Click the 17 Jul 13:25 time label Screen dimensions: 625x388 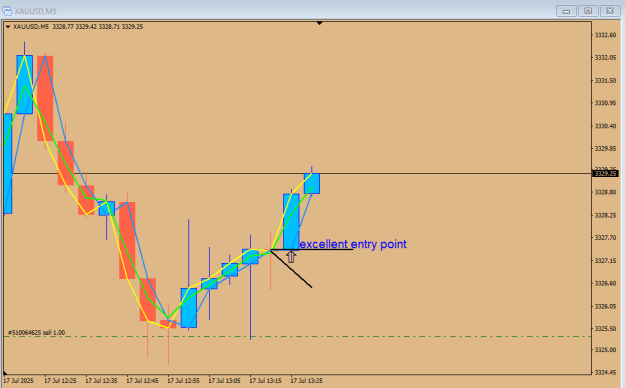(307, 381)
